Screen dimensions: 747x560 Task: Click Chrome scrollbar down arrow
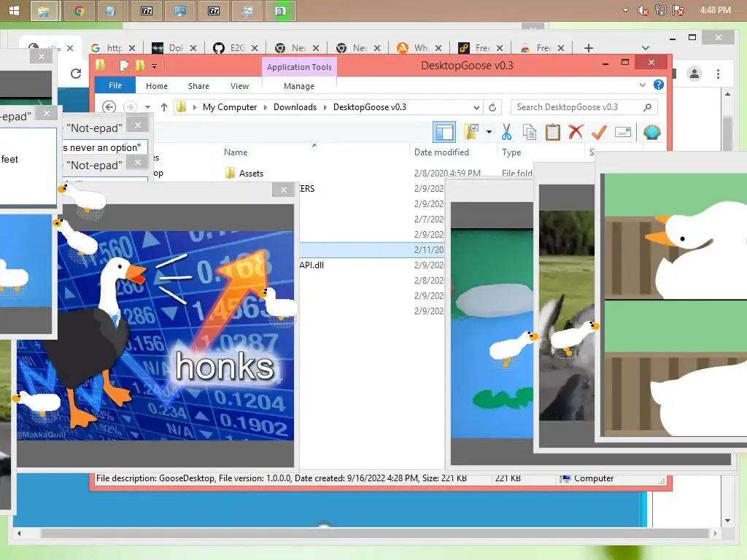(727, 521)
